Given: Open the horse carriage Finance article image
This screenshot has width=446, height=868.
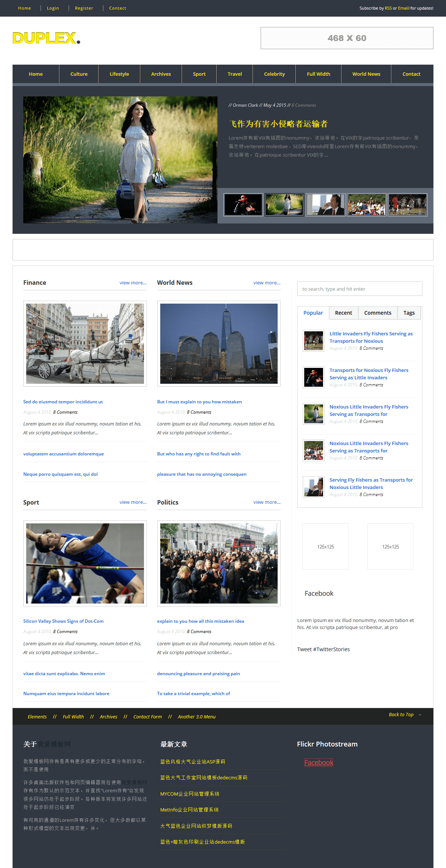Looking at the screenshot, I should [85, 344].
